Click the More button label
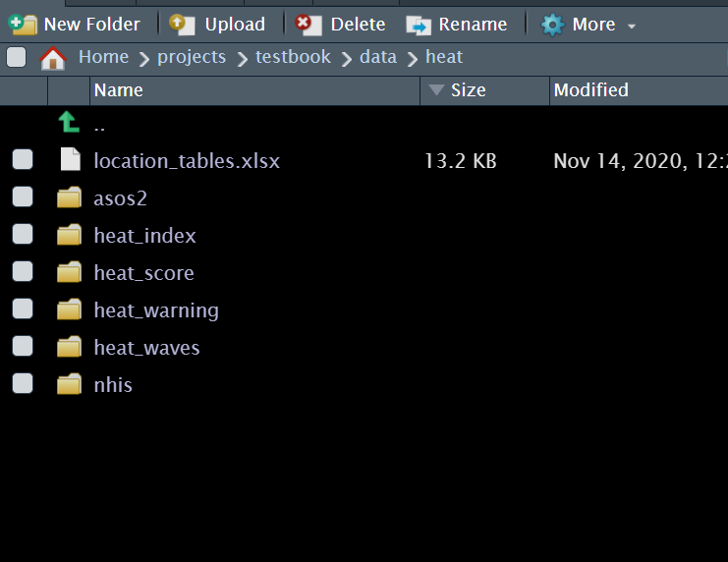 593,25
